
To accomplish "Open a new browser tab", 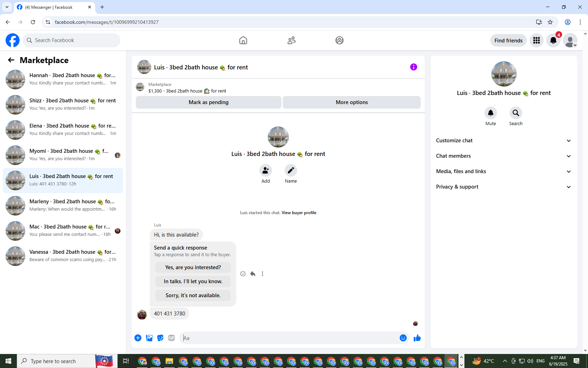I will click(x=102, y=7).
